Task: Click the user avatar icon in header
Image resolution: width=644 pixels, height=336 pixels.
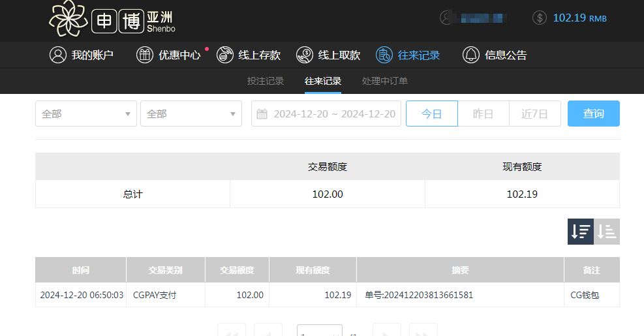Action: click(446, 18)
